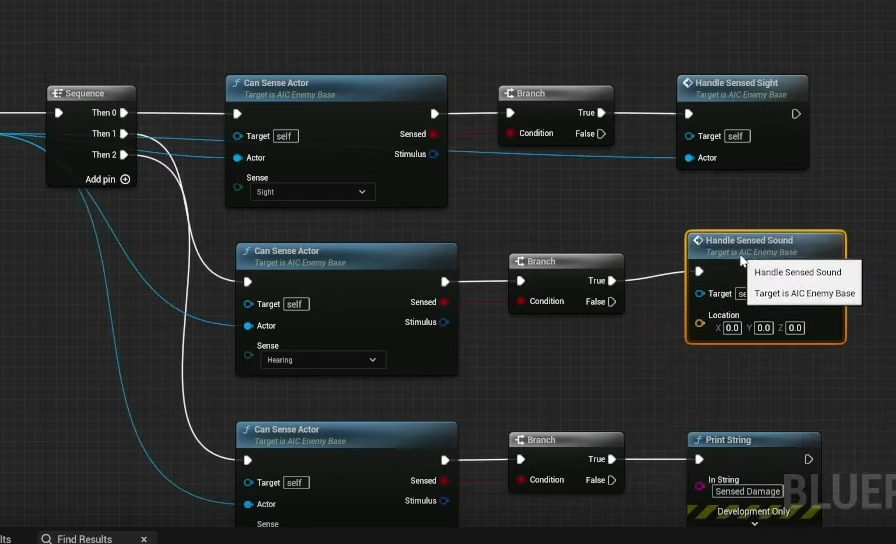The height and width of the screenshot is (544, 896).
Task: Select the Sequence node title bar
Action: (91, 93)
